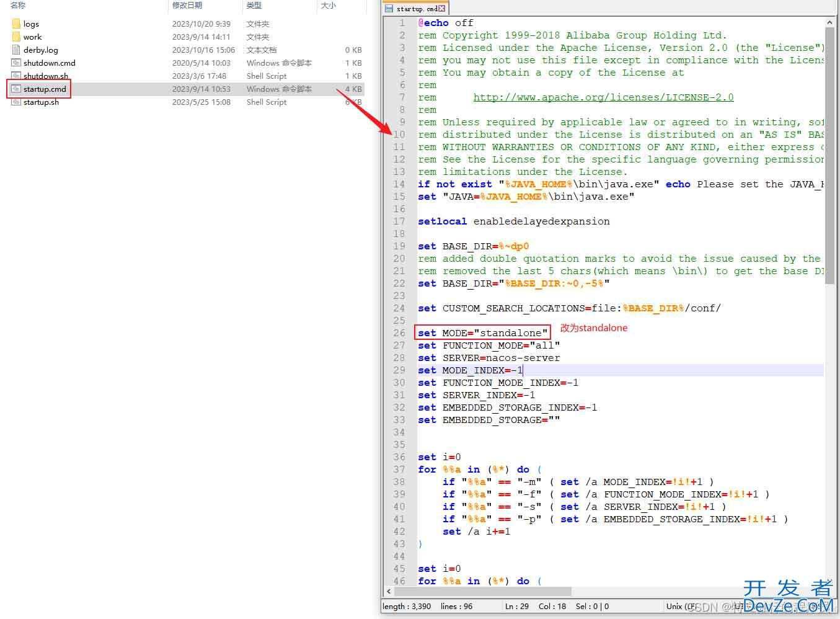Screen dimensions: 840x619
Task: Sort files by 大小 column header
Action: point(329,5)
